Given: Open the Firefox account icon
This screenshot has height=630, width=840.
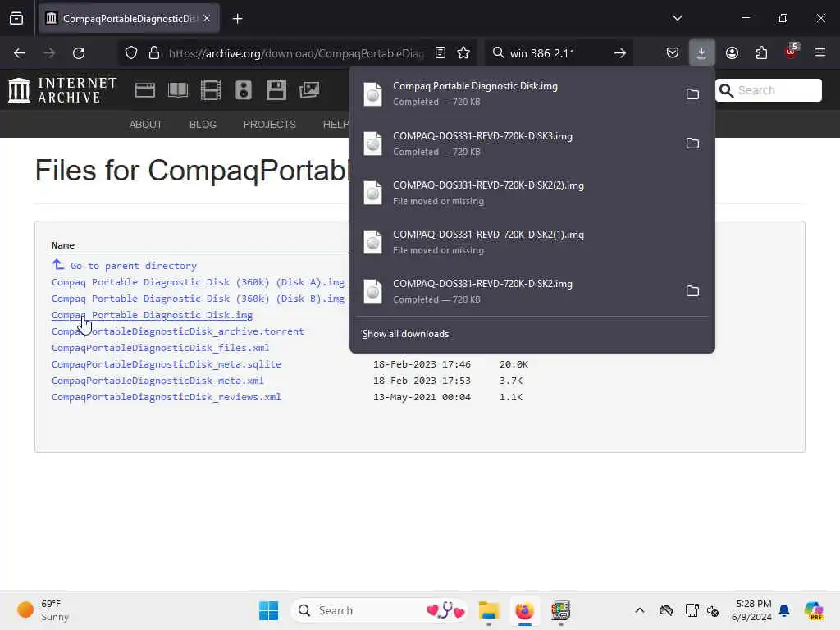Looking at the screenshot, I should click(732, 52).
